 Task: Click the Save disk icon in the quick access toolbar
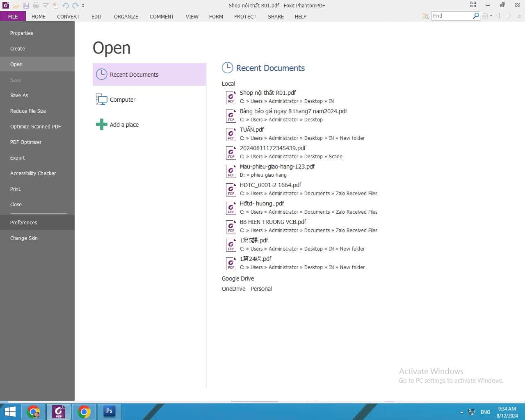[26, 5]
